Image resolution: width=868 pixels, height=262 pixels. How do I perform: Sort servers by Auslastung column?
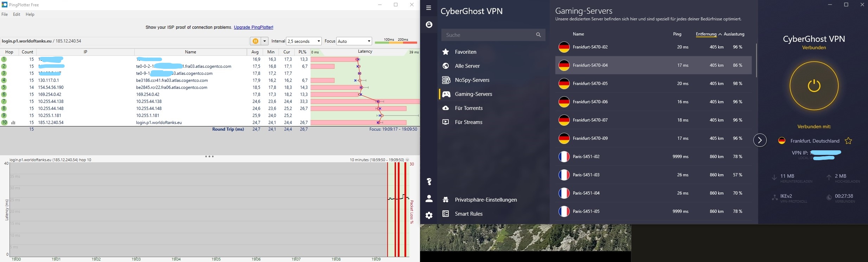[x=734, y=34]
